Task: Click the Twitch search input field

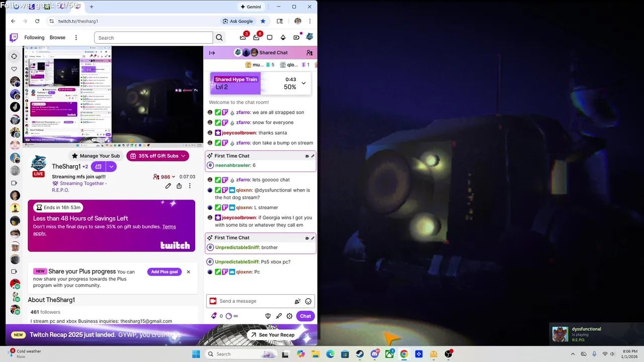Action: (153, 38)
